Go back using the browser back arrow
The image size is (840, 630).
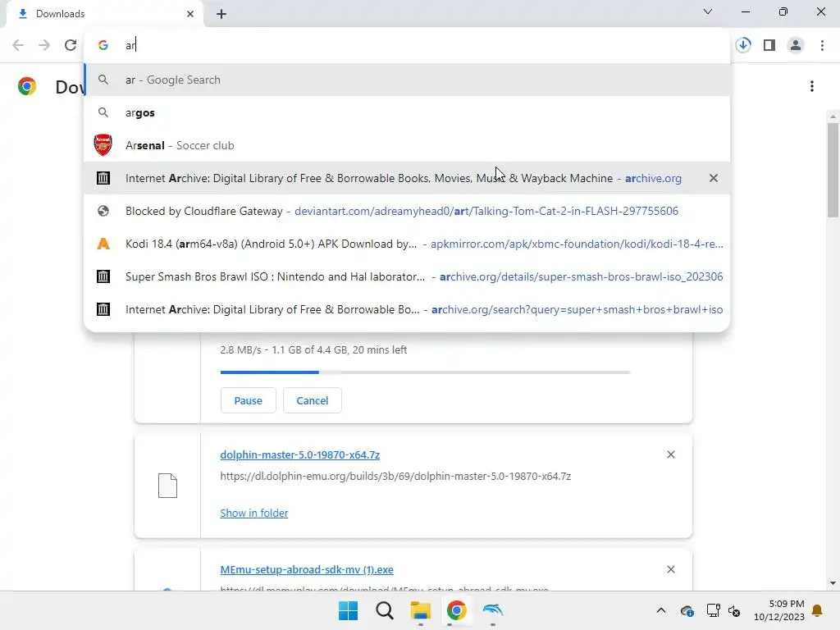click(x=18, y=45)
